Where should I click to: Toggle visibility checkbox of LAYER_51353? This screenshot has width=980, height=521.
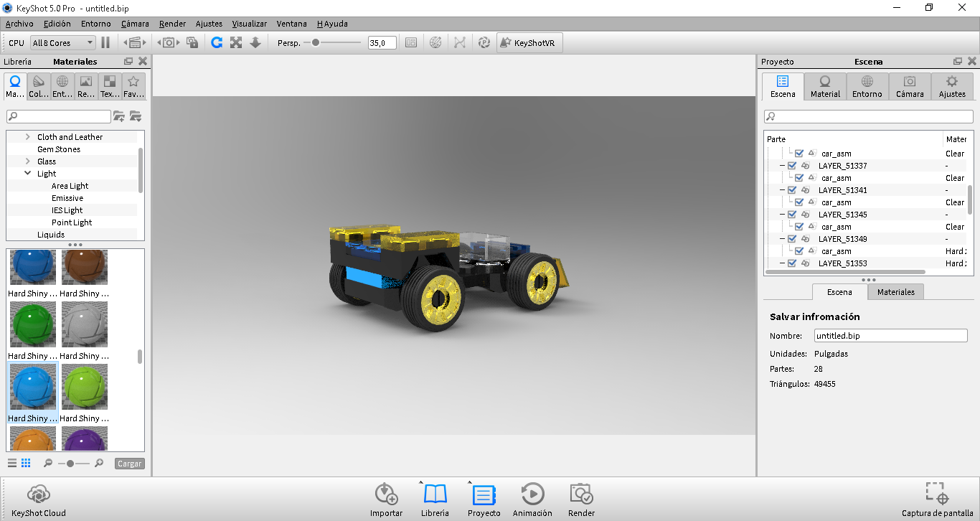tap(792, 263)
